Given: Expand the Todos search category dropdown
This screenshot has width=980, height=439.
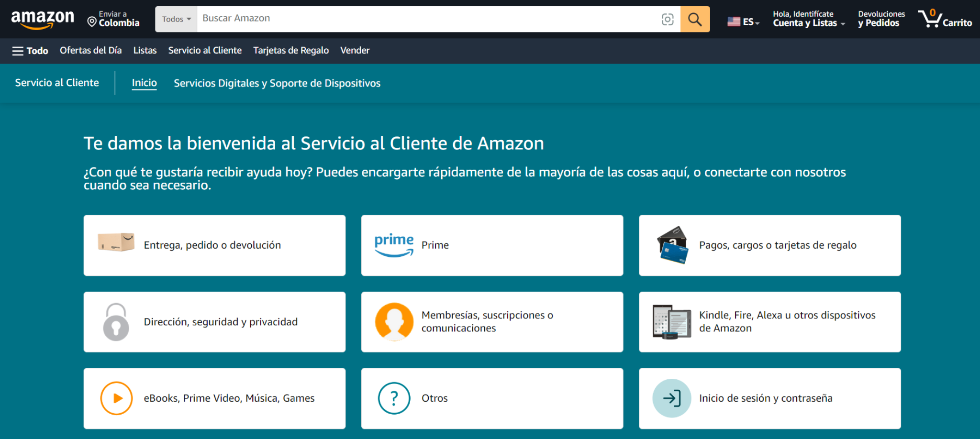Looking at the screenshot, I should [x=176, y=19].
